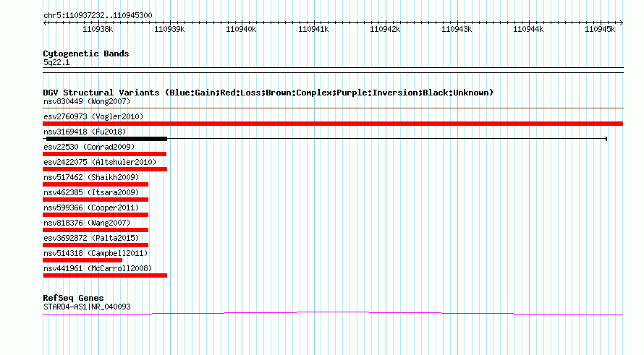Open variant nsv462385 (Itsara2009) label
Viewport: 644px width, 355px height.
coord(91,192)
